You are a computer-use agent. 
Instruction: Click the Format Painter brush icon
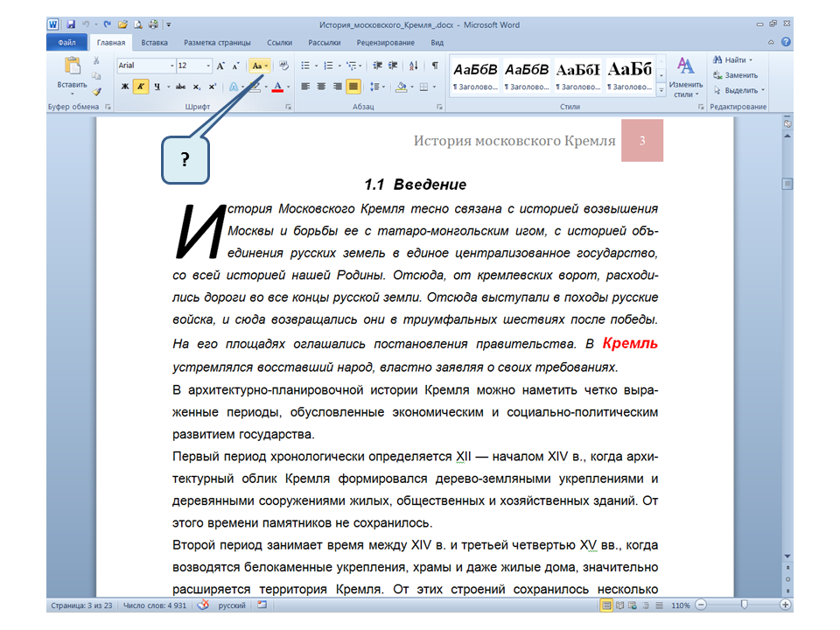(97, 90)
